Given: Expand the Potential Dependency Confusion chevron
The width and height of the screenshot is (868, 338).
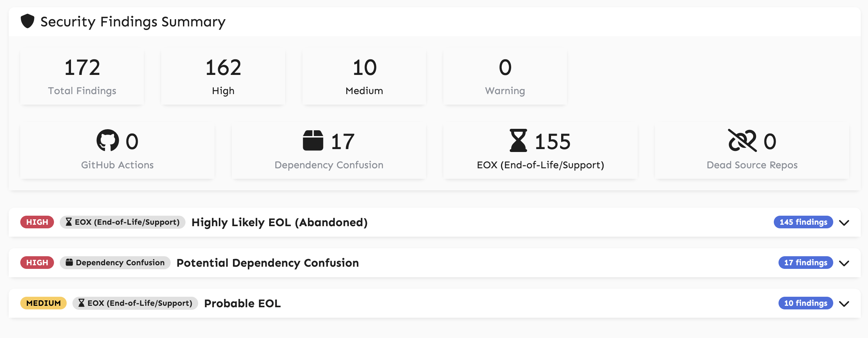Looking at the screenshot, I should tap(844, 263).
